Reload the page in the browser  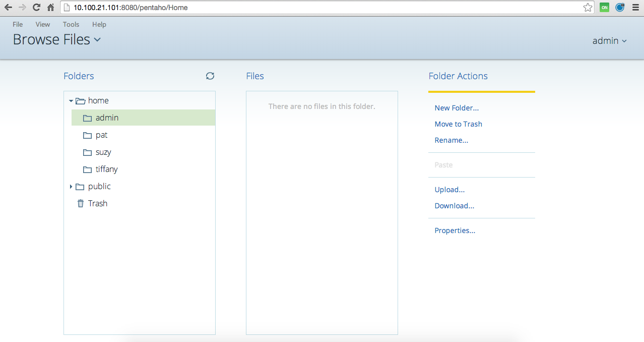pyautogui.click(x=36, y=8)
